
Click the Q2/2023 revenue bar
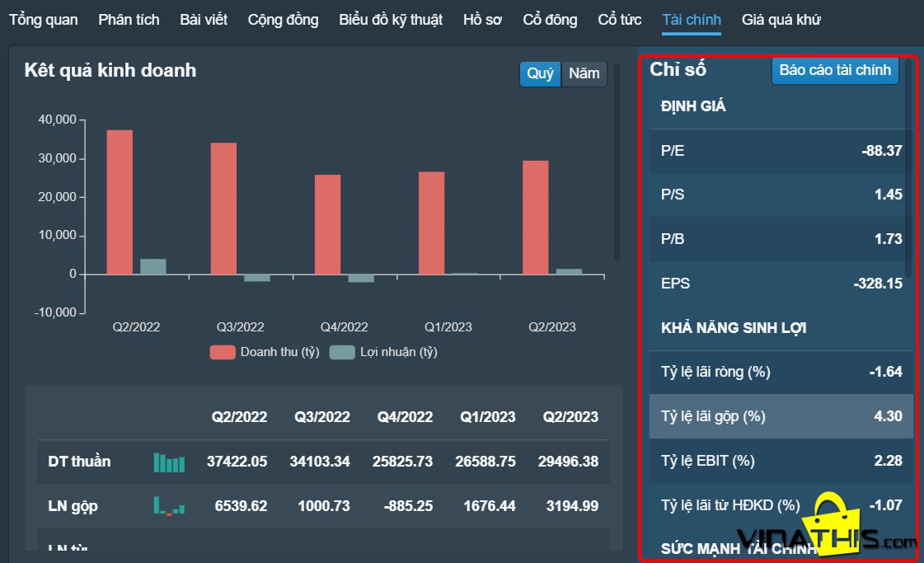[536, 218]
